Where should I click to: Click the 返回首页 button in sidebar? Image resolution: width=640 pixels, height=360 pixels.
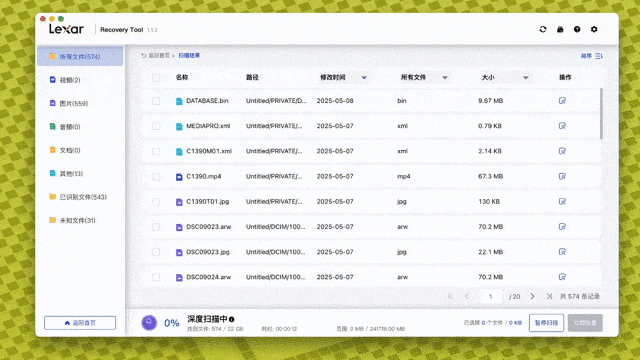pyautogui.click(x=80, y=323)
